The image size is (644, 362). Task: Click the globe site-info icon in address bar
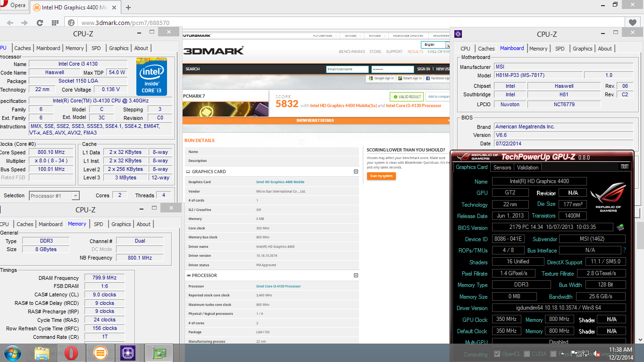(x=71, y=23)
